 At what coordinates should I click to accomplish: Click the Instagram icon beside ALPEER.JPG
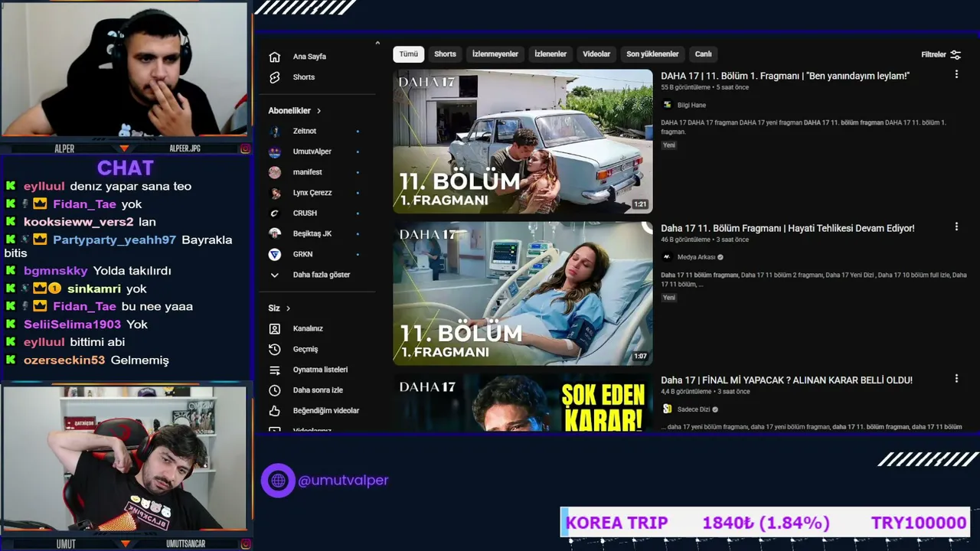pos(245,148)
